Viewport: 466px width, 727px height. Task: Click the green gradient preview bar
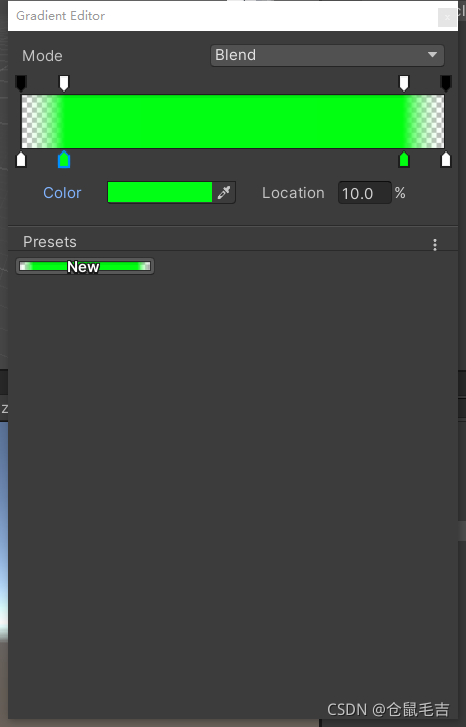tap(233, 121)
